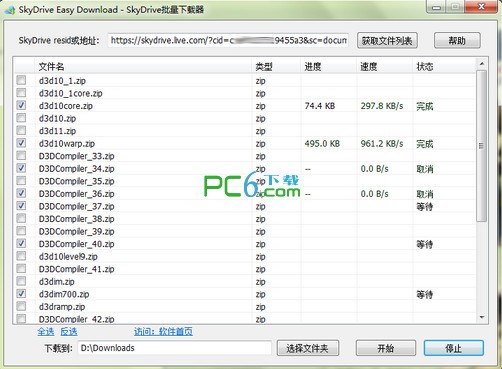Enable D3DCompiler_39.zip checkbox
The image size is (502, 369).
click(x=21, y=231)
